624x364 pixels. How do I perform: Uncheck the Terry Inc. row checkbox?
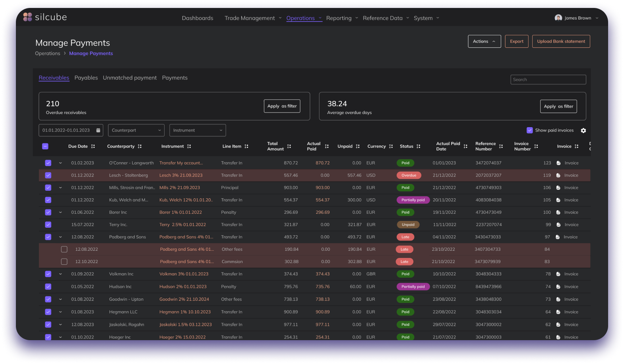tap(48, 225)
